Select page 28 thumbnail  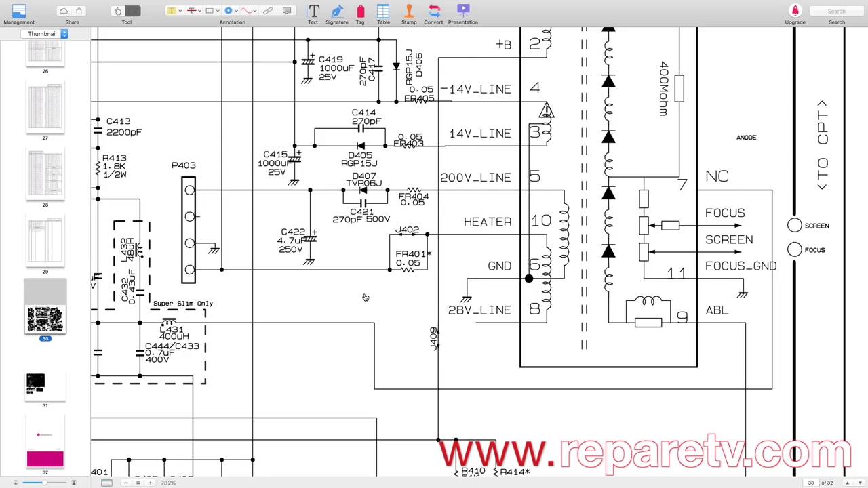pos(45,174)
